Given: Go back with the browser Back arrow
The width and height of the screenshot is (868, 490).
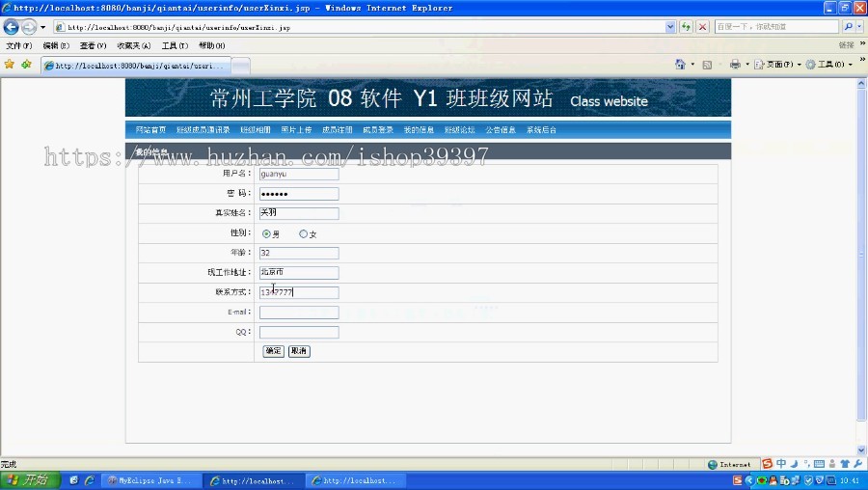Looking at the screenshot, I should [11, 27].
